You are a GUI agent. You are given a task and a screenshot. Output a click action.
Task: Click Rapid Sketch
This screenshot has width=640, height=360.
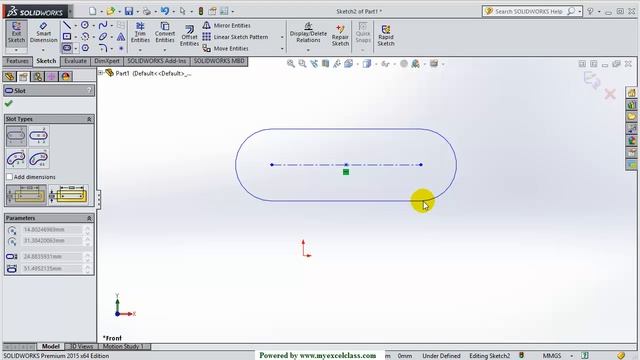(x=386, y=35)
